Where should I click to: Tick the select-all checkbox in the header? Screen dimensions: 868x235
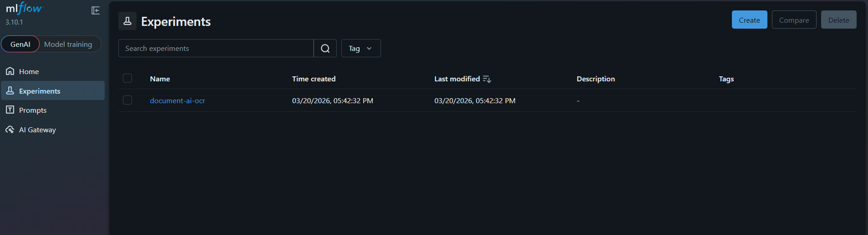[127, 79]
